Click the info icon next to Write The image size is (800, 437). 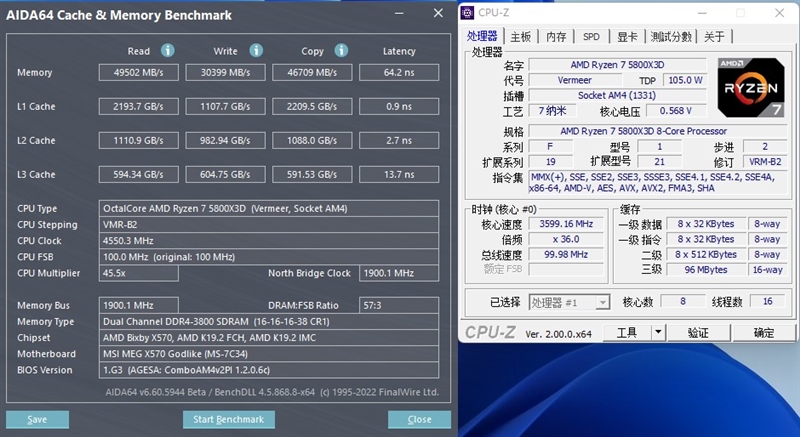(256, 50)
